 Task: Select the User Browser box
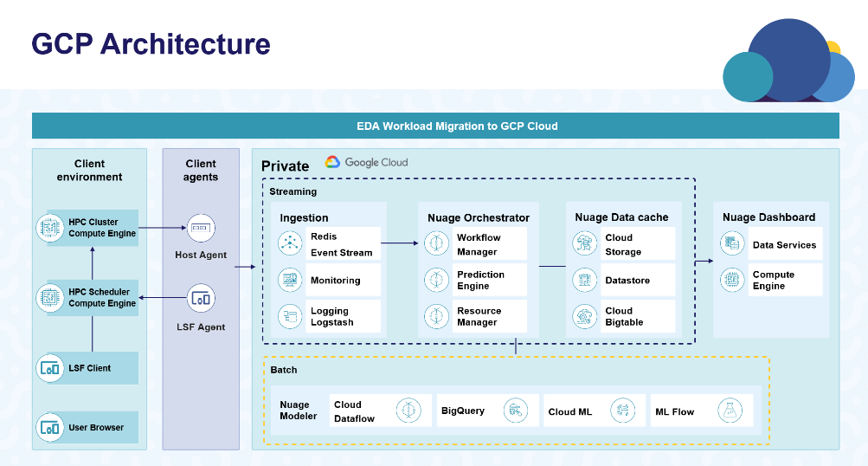[x=87, y=427]
